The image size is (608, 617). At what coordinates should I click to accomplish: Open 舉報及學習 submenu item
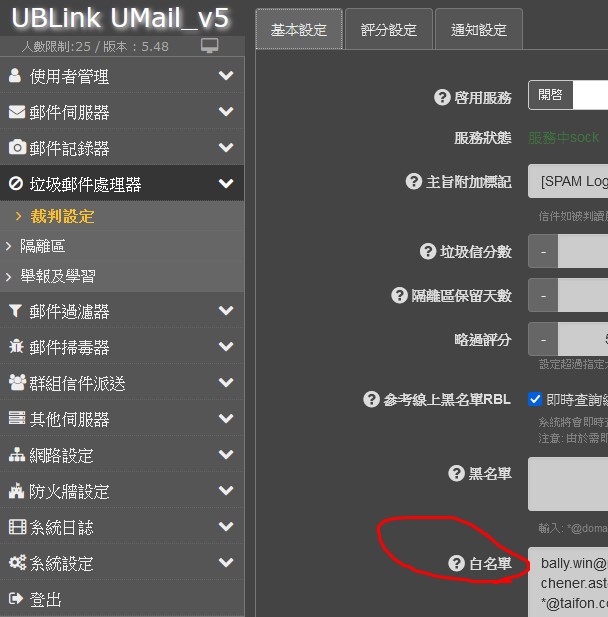pyautogui.click(x=58, y=276)
